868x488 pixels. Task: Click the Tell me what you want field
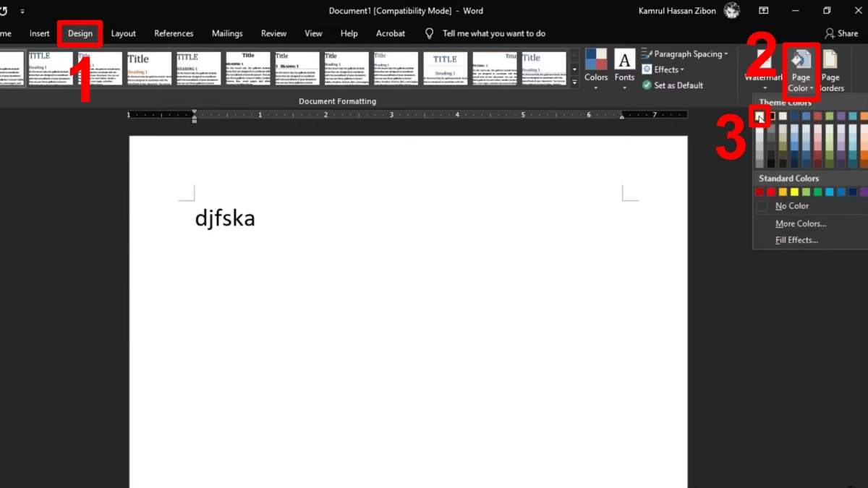494,33
